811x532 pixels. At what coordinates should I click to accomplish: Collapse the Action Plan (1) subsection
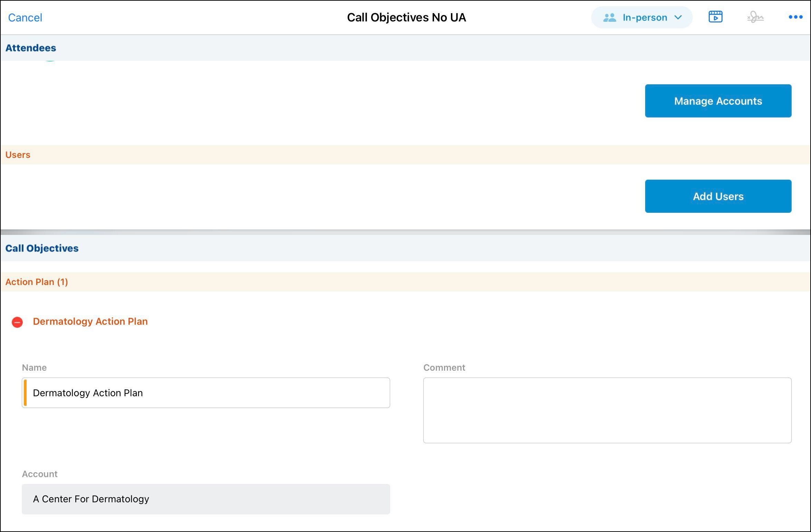coord(37,282)
